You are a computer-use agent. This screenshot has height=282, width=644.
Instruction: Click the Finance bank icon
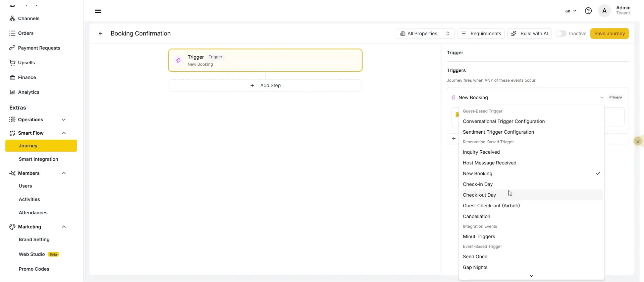click(12, 77)
